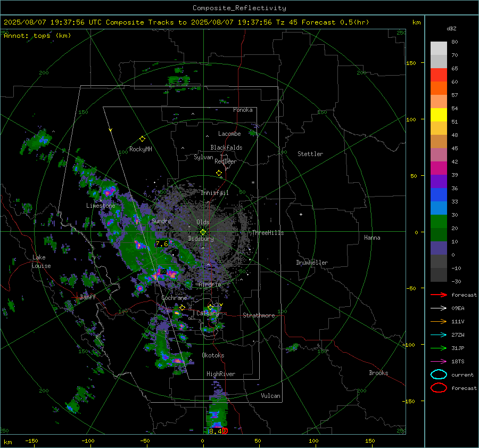This screenshot has width=479, height=448.
Task: Click the Hanna city label
Action: click(372, 238)
